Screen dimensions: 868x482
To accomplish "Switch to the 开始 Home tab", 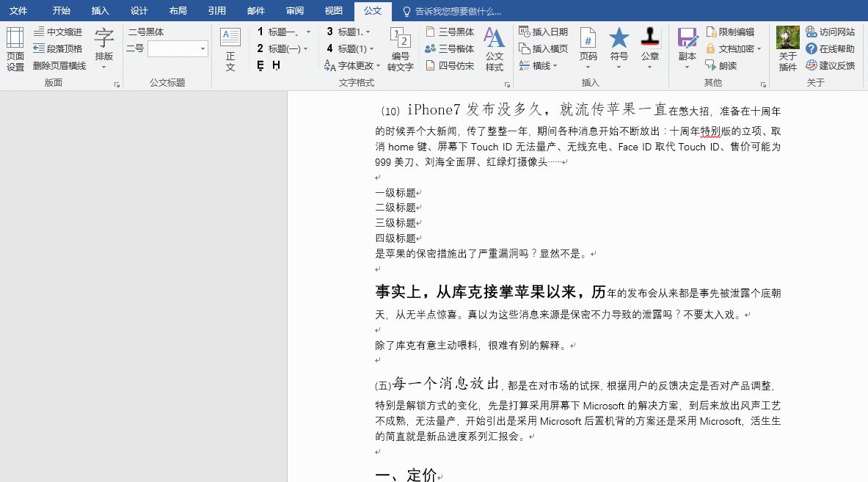I will [x=62, y=10].
